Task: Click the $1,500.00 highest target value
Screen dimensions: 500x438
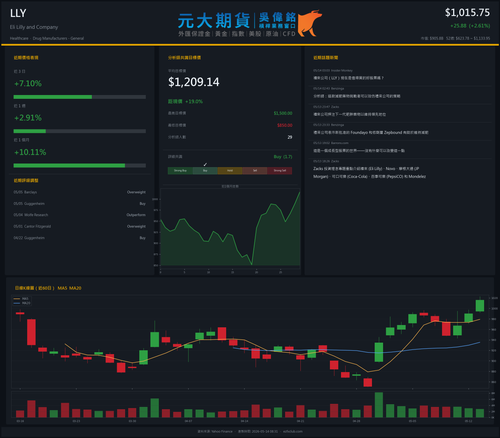Action: (x=283, y=113)
